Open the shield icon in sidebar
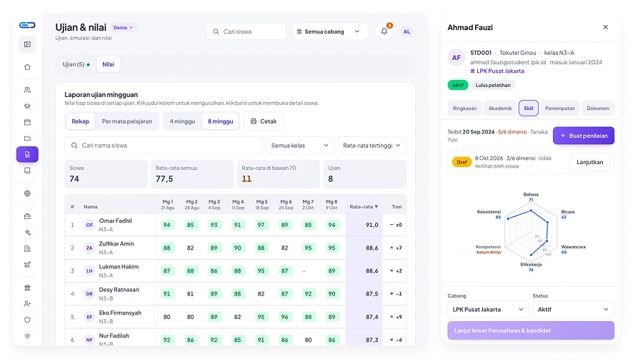This screenshot has height=364, width=633. (x=27, y=320)
